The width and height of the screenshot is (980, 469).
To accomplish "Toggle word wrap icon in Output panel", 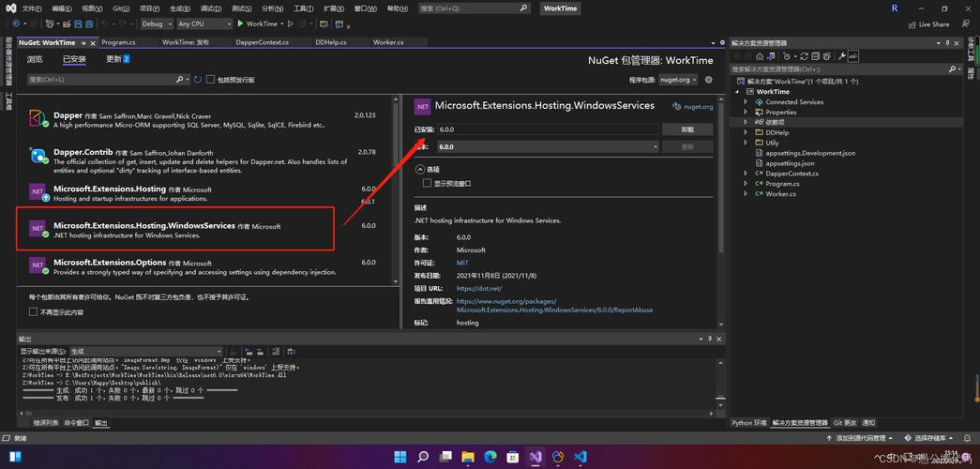I will [292, 352].
